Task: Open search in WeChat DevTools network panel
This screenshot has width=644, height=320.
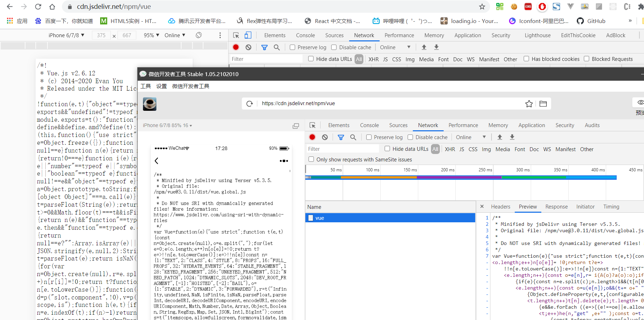Action: [x=353, y=137]
